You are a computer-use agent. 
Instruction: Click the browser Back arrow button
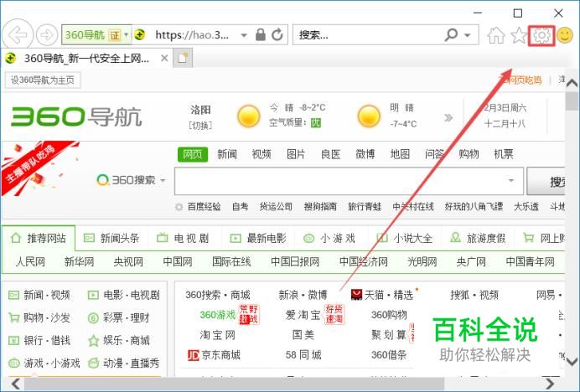pos(18,35)
